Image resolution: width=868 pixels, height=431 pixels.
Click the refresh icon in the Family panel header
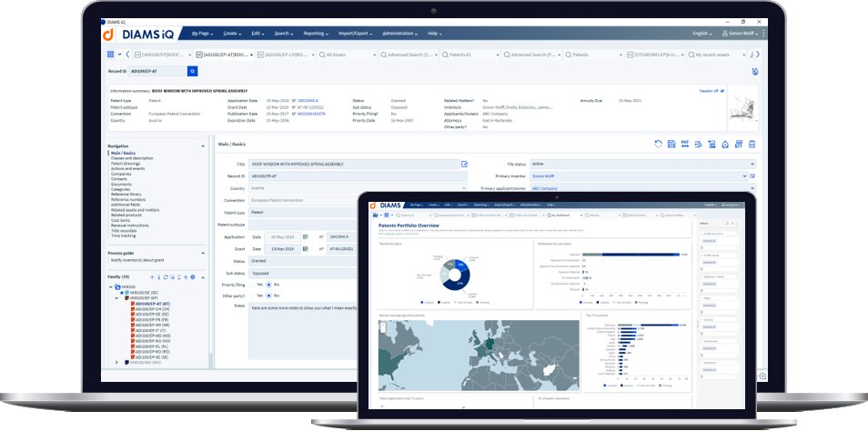coord(166,277)
